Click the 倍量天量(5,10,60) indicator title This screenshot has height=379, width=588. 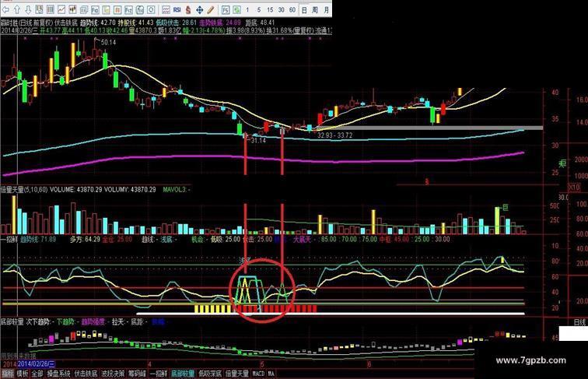coord(24,190)
